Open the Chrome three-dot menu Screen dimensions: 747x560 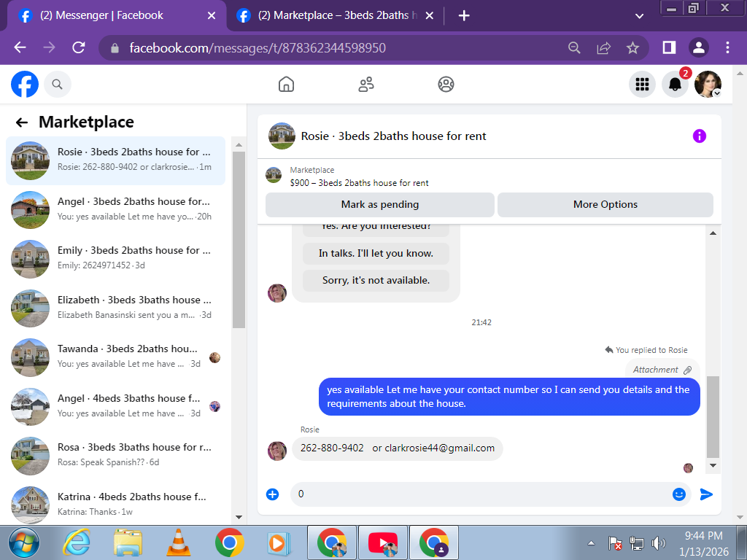tap(727, 47)
